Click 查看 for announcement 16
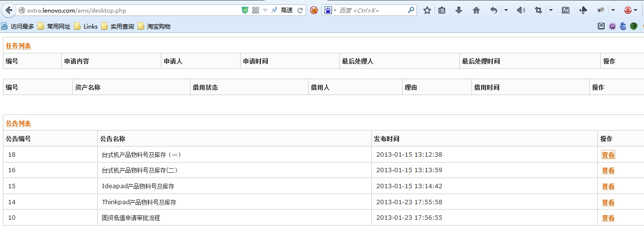 point(608,171)
